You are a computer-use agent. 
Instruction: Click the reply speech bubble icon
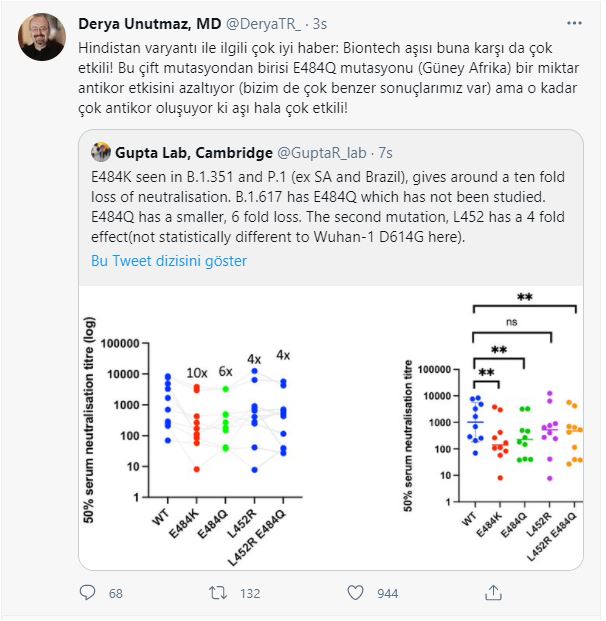(87, 593)
